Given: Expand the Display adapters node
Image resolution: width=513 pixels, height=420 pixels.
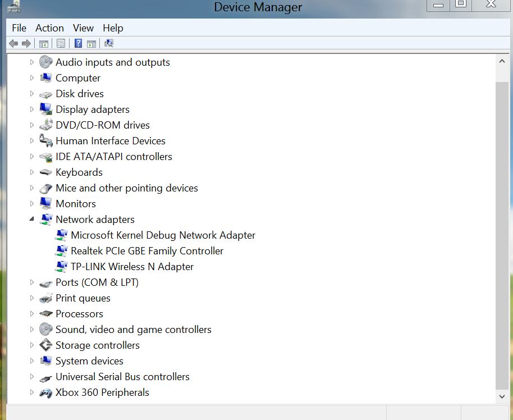Looking at the screenshot, I should click(x=32, y=109).
